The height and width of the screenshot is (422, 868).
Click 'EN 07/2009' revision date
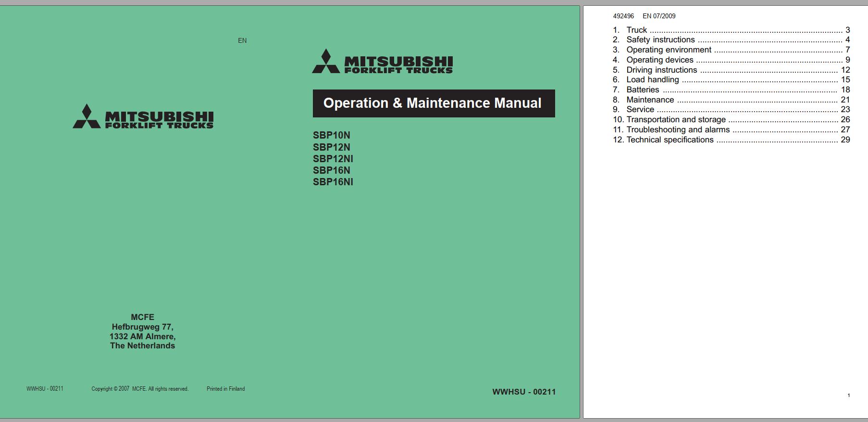click(659, 16)
